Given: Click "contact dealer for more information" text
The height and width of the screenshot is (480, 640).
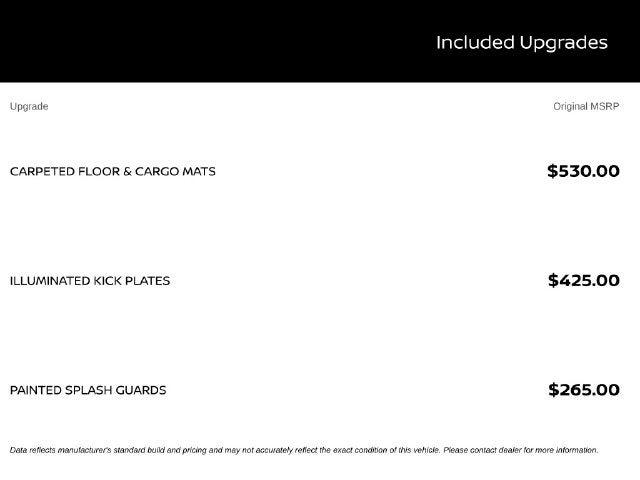Looking at the screenshot, I should click(534, 450).
